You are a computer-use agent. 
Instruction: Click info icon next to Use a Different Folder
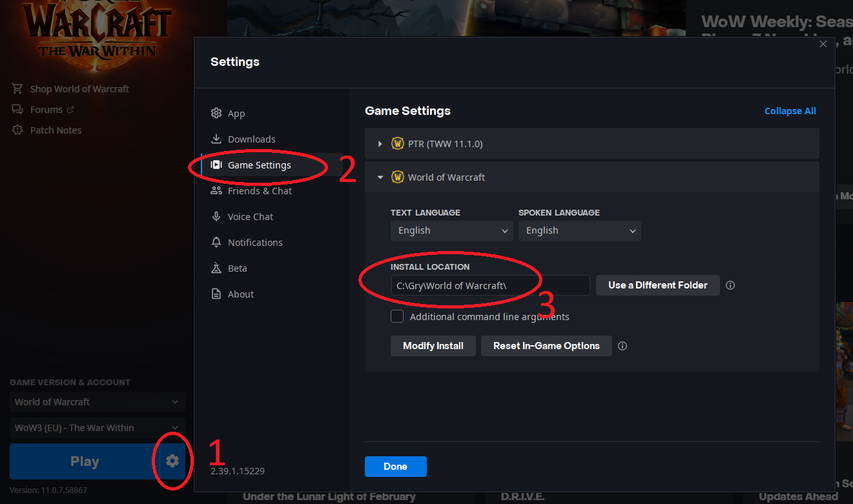(x=730, y=285)
